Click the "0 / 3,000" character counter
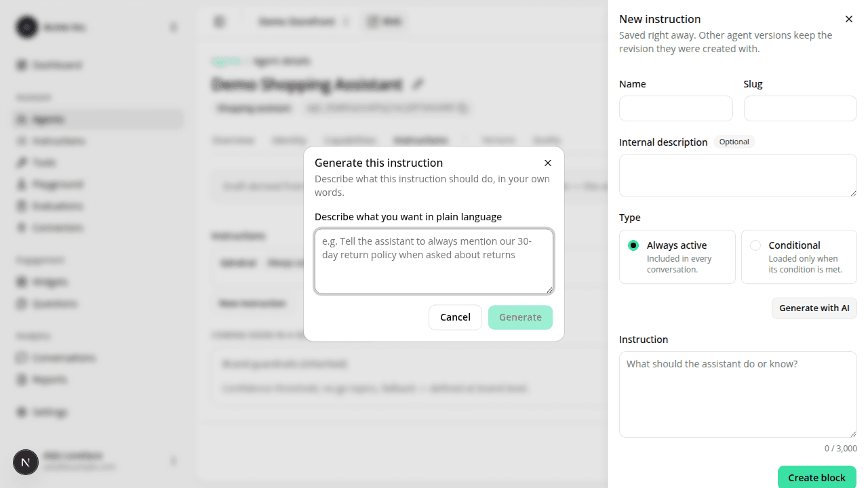 (x=841, y=448)
